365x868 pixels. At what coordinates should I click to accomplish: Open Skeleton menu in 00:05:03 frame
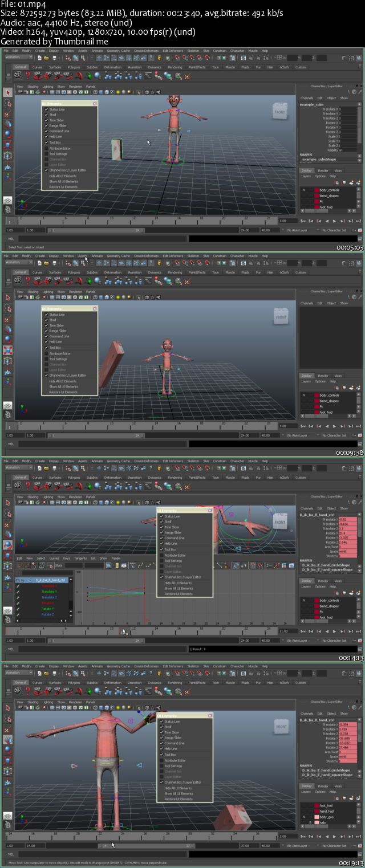pyautogui.click(x=193, y=51)
